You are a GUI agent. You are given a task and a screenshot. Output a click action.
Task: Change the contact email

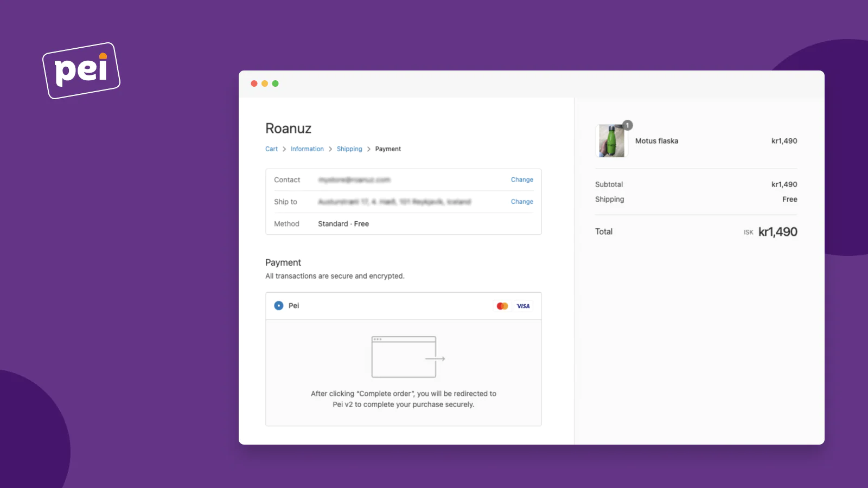tap(522, 180)
